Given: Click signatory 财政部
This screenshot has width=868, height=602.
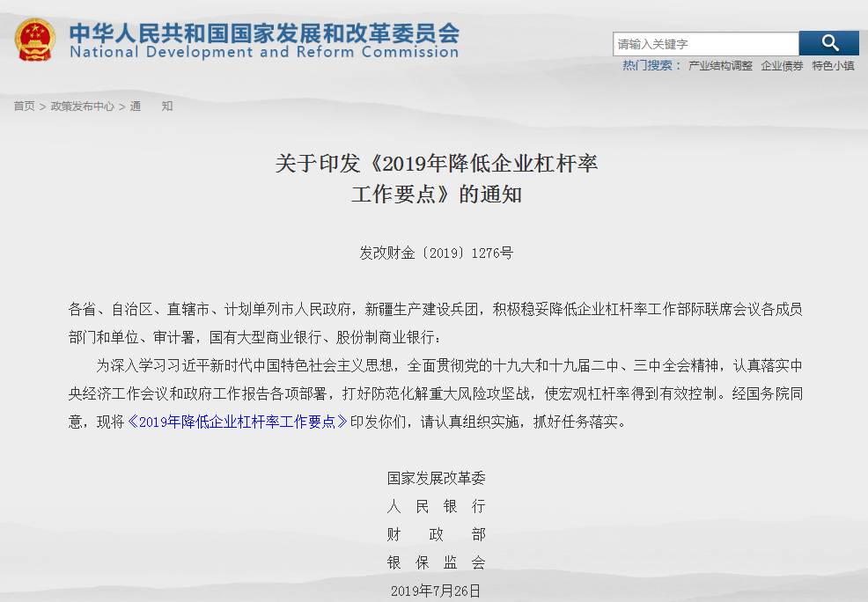Looking at the screenshot, I should point(437,534).
